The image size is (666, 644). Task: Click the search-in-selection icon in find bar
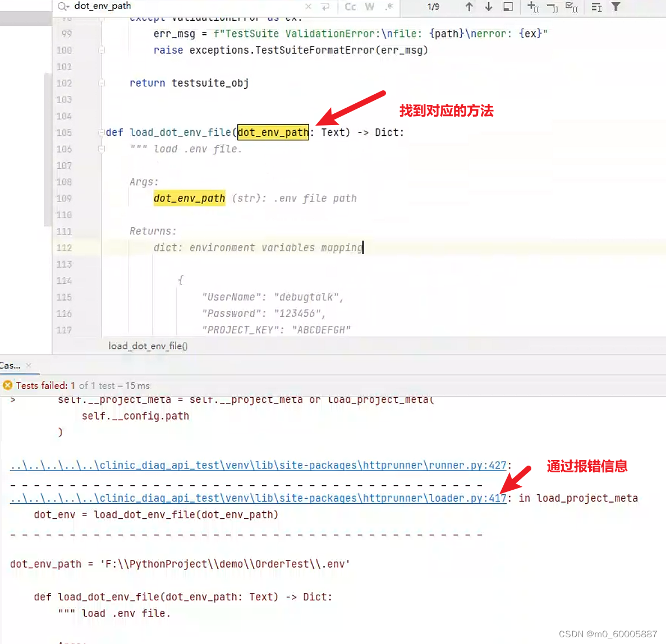coord(596,7)
